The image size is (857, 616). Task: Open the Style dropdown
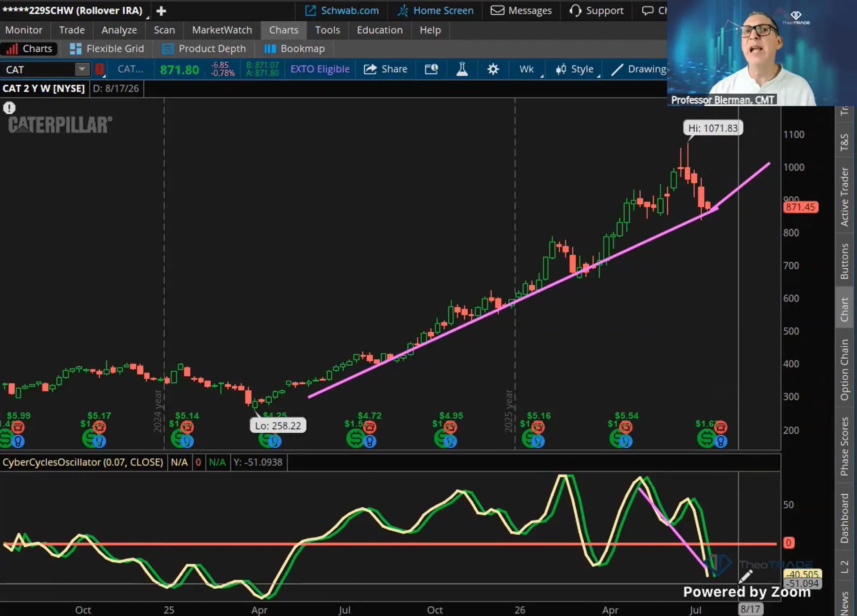[576, 69]
